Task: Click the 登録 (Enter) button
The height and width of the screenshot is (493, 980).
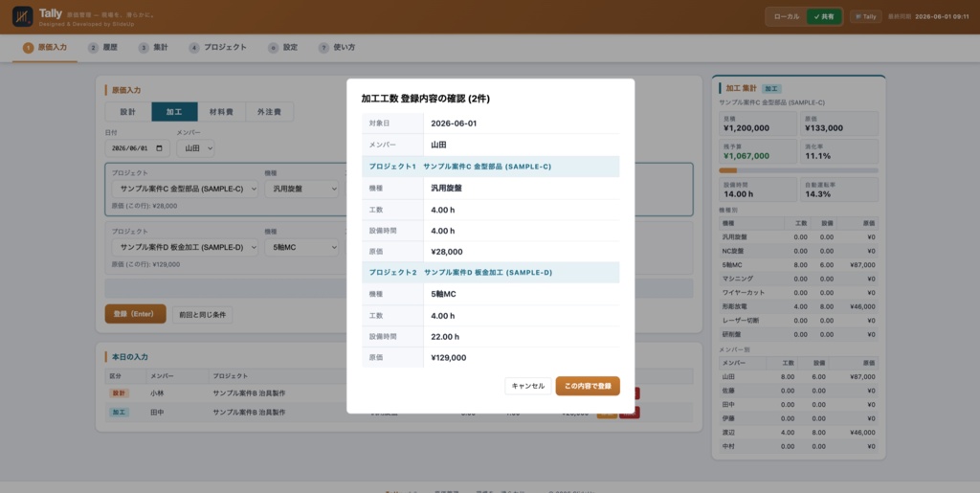Action: pyautogui.click(x=136, y=314)
